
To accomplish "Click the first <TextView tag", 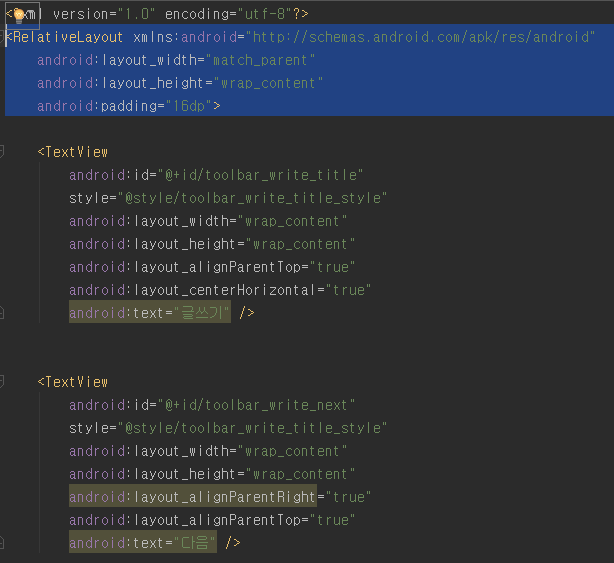I will click(x=72, y=152).
